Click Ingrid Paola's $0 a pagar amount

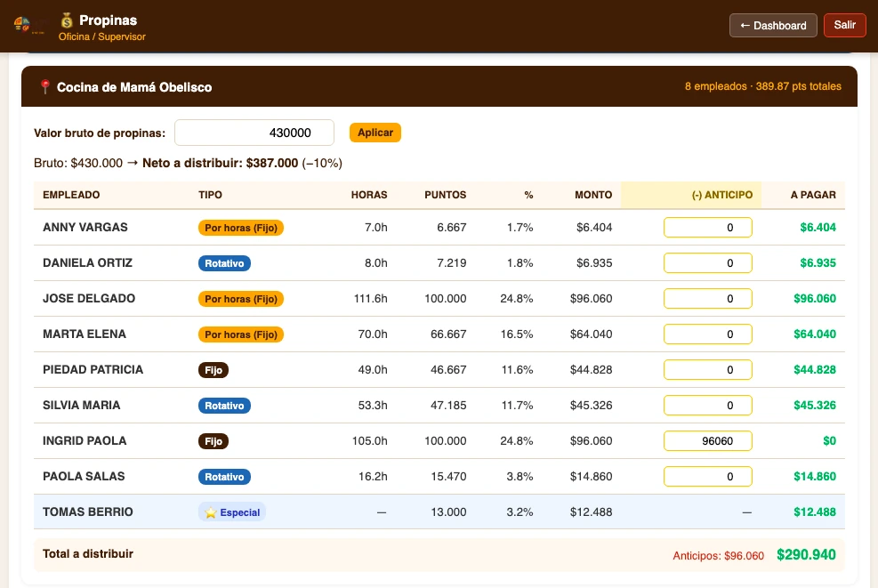pyautogui.click(x=829, y=440)
